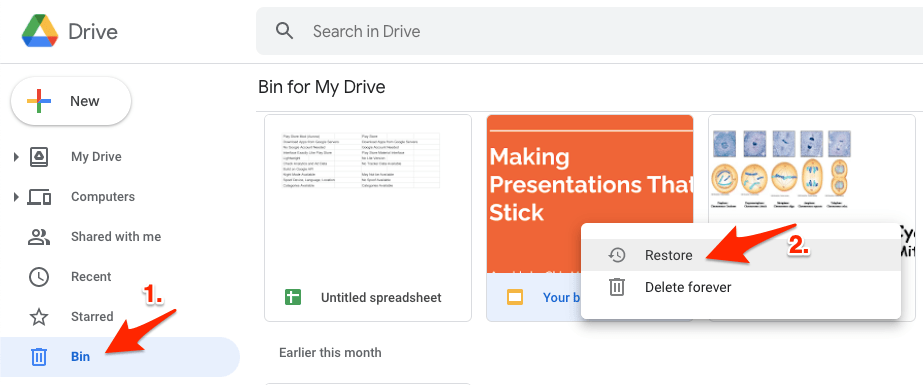Click the Computers devices icon
Viewport: 923px width, 385px height.
click(x=39, y=197)
